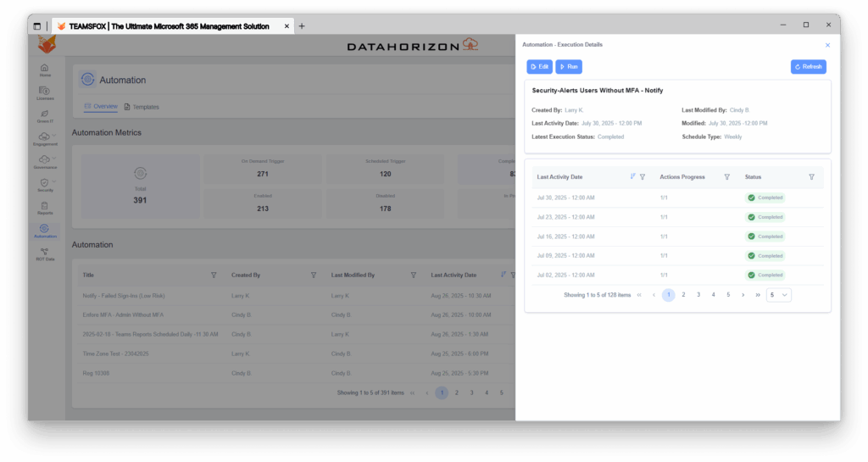Open the Home sidebar item
This screenshot has width=868, height=462.
tap(45, 70)
